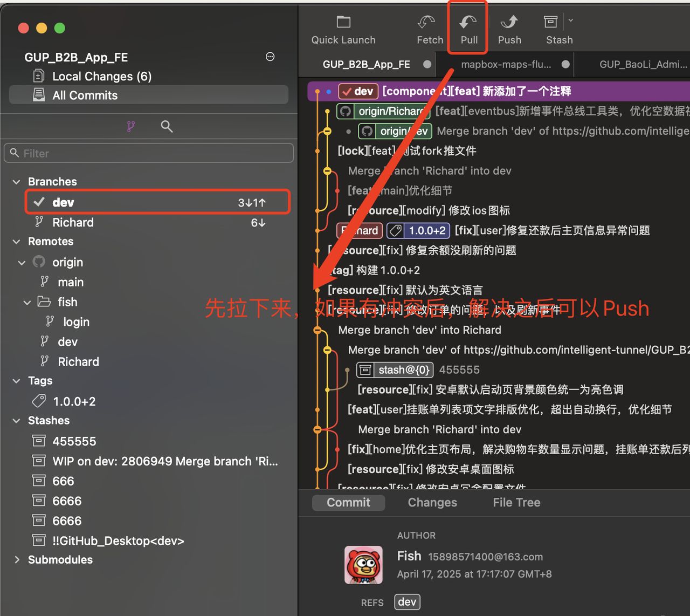The width and height of the screenshot is (690, 616).
Task: Click the origin/Richard ref label
Action: (383, 111)
